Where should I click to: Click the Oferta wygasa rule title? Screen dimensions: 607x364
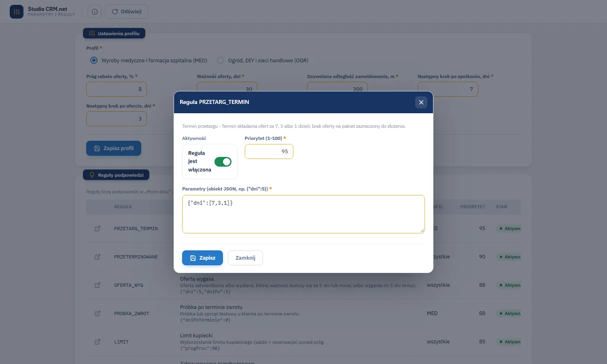tap(197, 279)
